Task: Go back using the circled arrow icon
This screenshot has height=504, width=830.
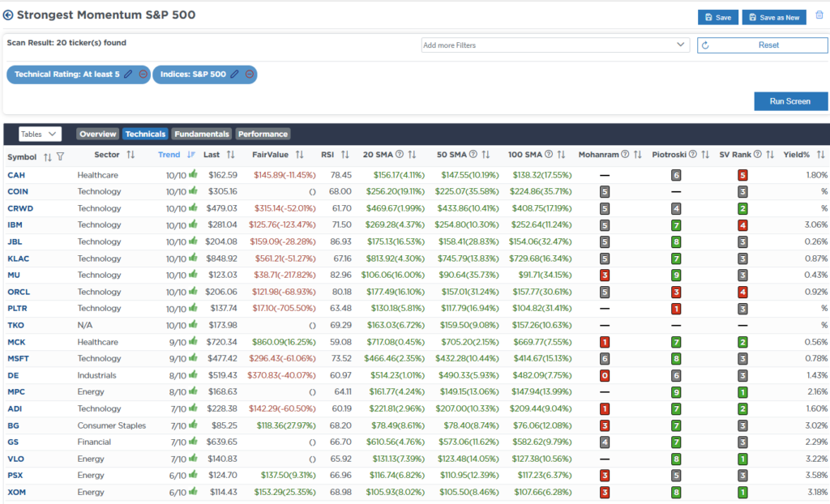Action: click(8, 15)
